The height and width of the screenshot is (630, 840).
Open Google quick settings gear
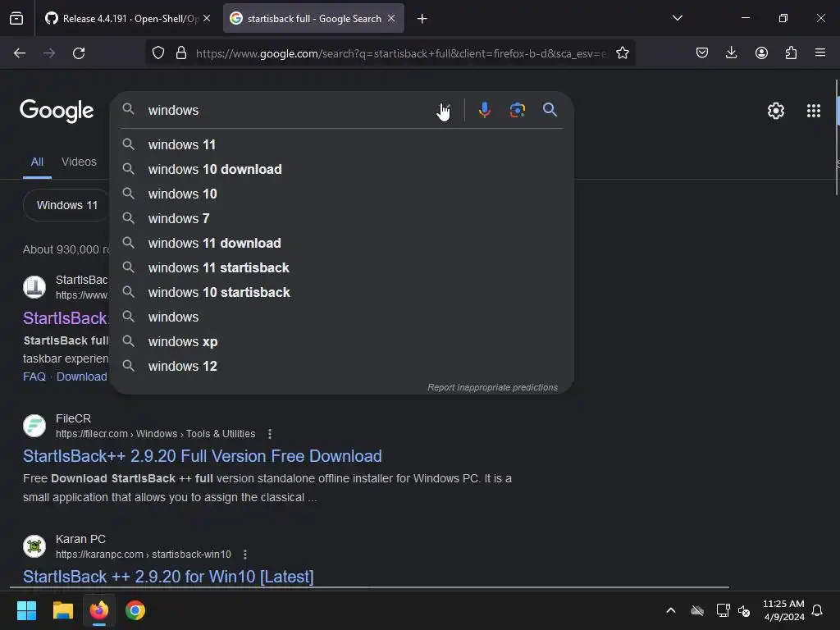(x=776, y=111)
